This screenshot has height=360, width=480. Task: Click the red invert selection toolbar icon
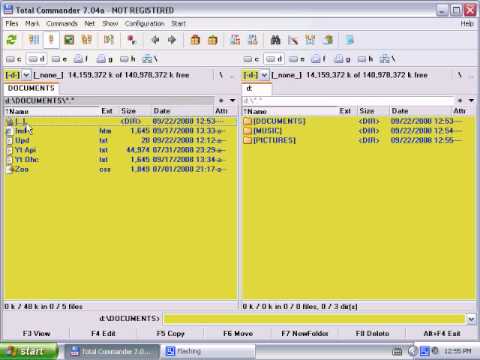[132, 40]
